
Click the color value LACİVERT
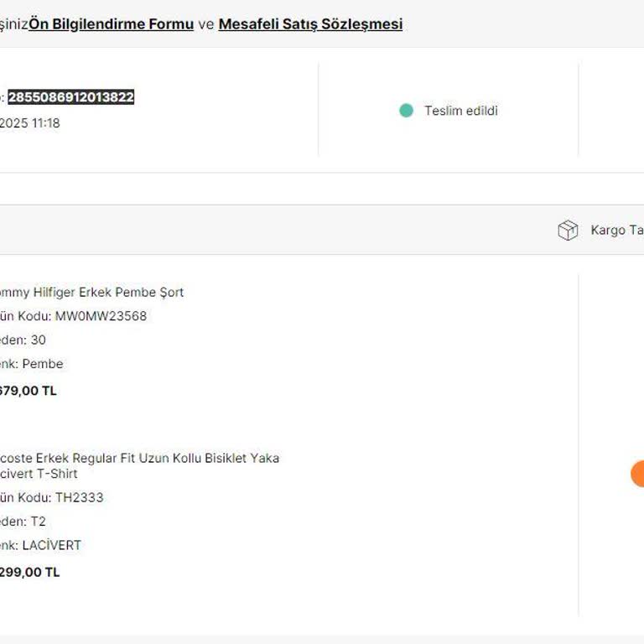52,546
